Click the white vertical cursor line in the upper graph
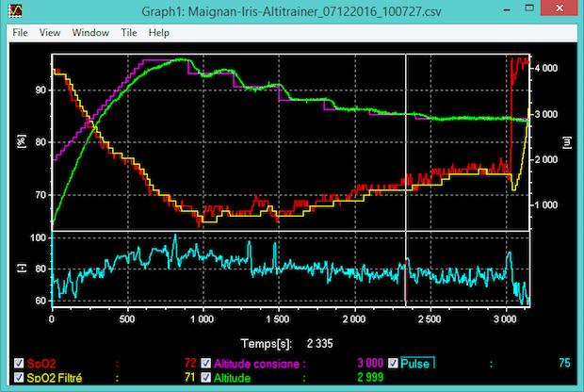Viewport: 584px width, 392px height. (406, 141)
